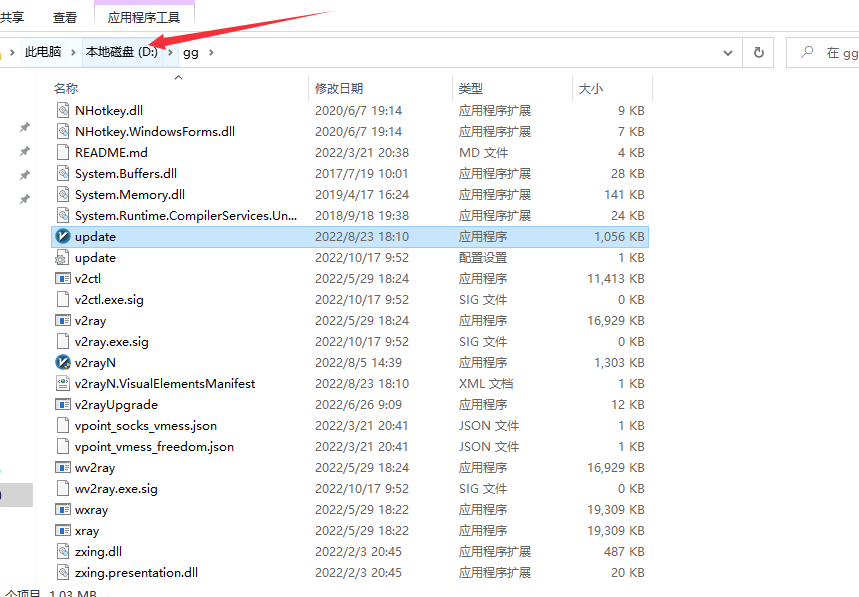Click the wv2ray application icon
This screenshot has height=597, width=859.
63,467
